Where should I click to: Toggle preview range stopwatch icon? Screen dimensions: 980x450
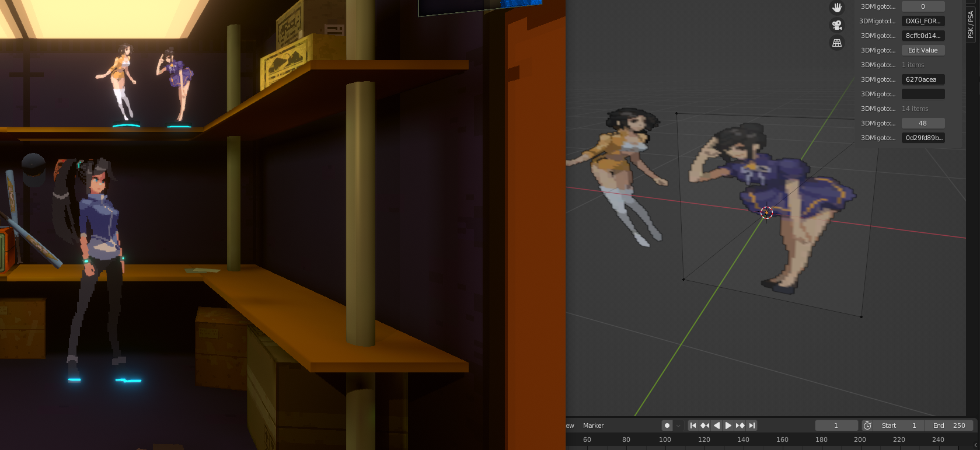tap(867, 425)
